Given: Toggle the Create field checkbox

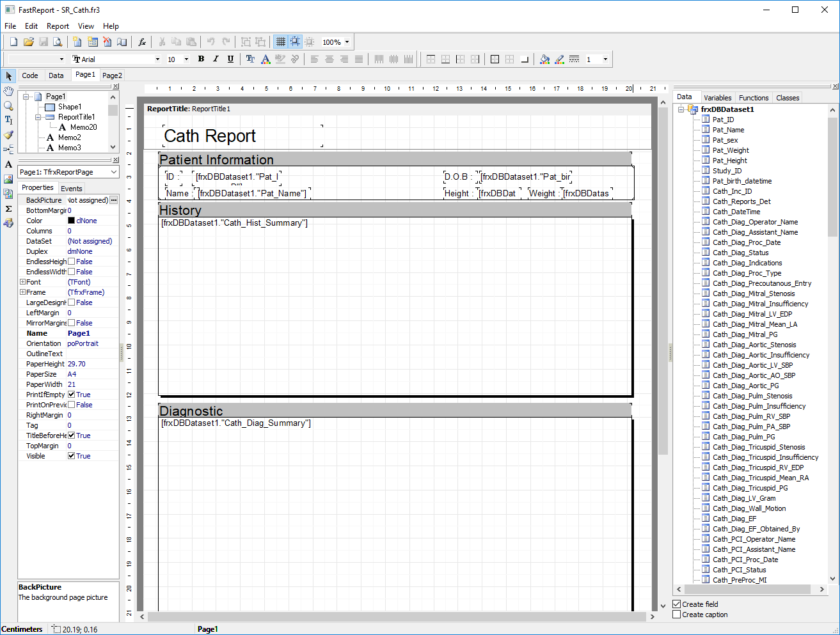Looking at the screenshot, I should [x=677, y=604].
